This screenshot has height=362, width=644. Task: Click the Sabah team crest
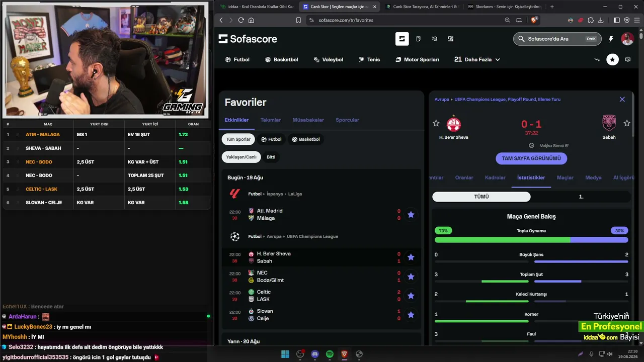click(609, 123)
